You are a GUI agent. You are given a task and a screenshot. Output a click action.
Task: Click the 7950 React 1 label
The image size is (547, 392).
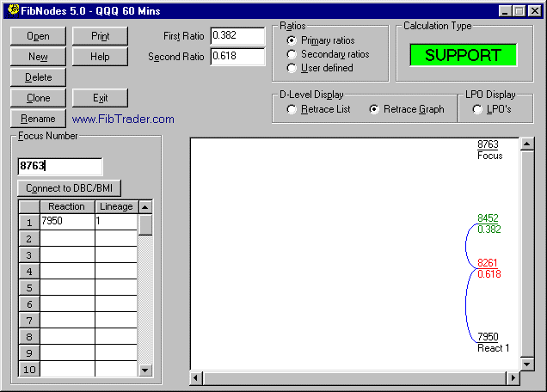(x=493, y=342)
